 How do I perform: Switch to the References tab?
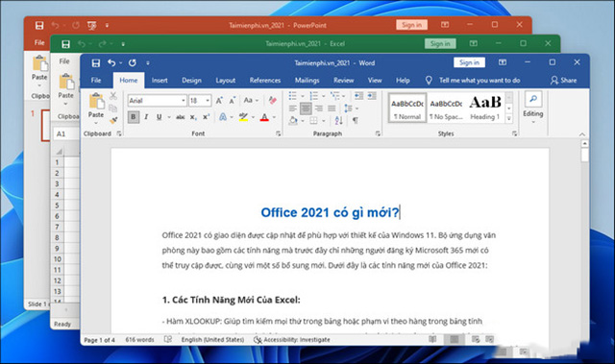265,81
